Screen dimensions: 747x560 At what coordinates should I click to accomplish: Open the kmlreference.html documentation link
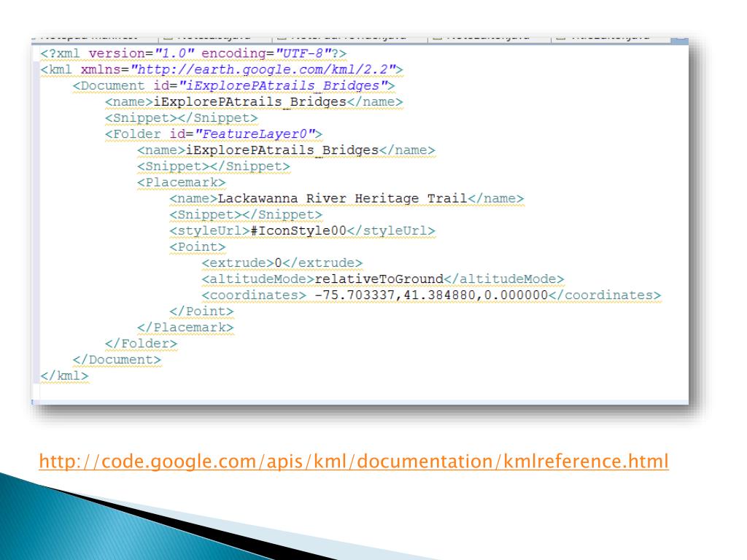click(x=354, y=462)
